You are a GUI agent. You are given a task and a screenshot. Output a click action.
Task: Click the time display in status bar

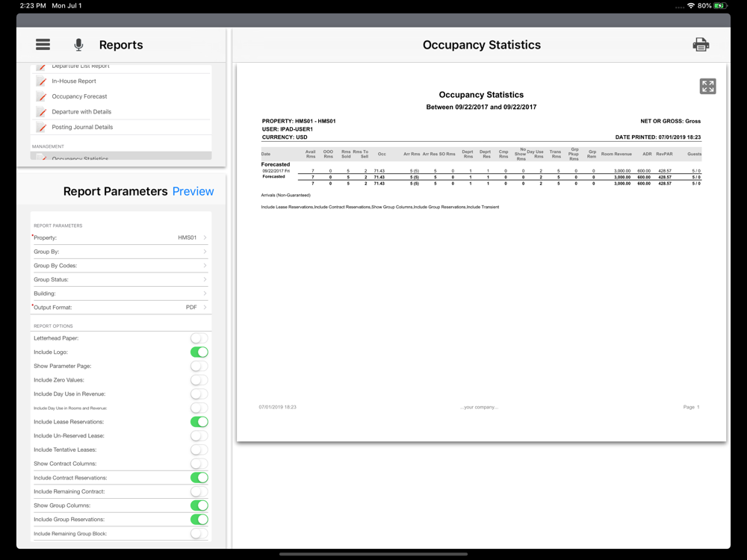click(33, 6)
